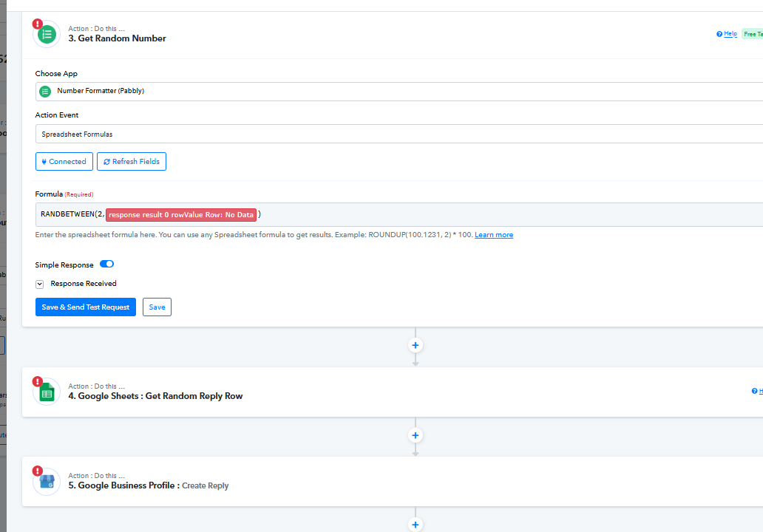Add a step after Get Random Number
The width and height of the screenshot is (763, 532).
(x=415, y=345)
